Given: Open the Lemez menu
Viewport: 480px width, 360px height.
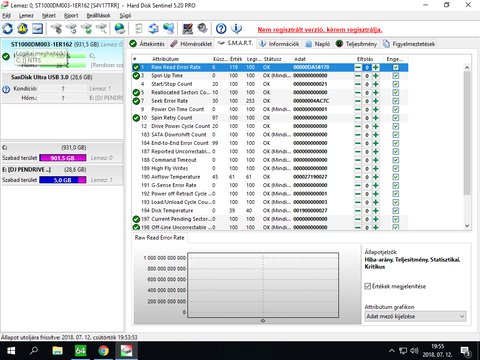Looking at the screenshot, I should [26, 16].
